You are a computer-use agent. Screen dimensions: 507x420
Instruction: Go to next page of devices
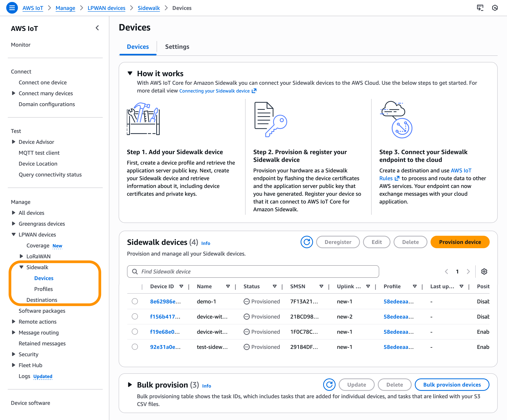click(468, 271)
